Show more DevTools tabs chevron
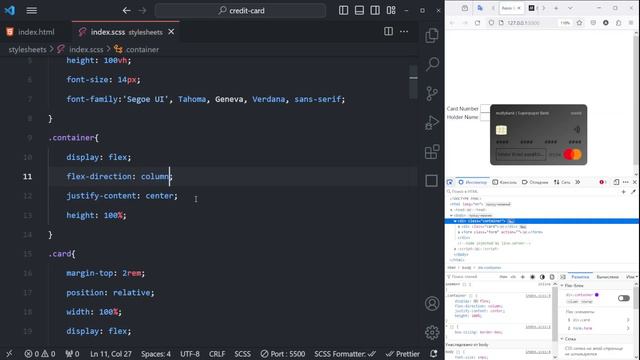Image resolution: width=640 pixels, height=360 pixels. coord(578,182)
